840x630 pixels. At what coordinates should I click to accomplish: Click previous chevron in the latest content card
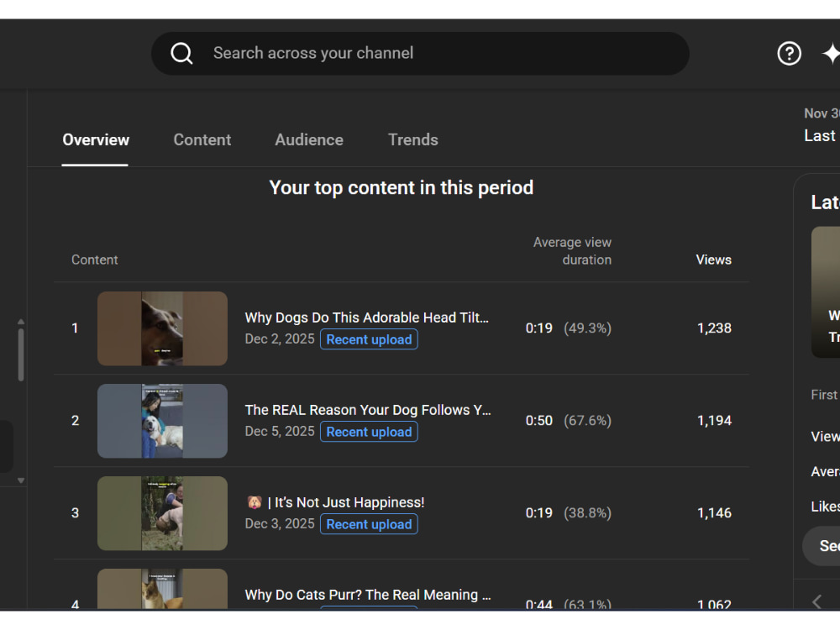pyautogui.click(x=817, y=601)
